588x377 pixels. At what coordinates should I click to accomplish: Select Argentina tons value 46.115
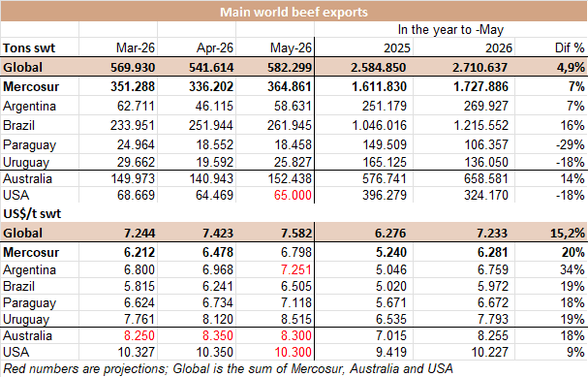point(214,107)
